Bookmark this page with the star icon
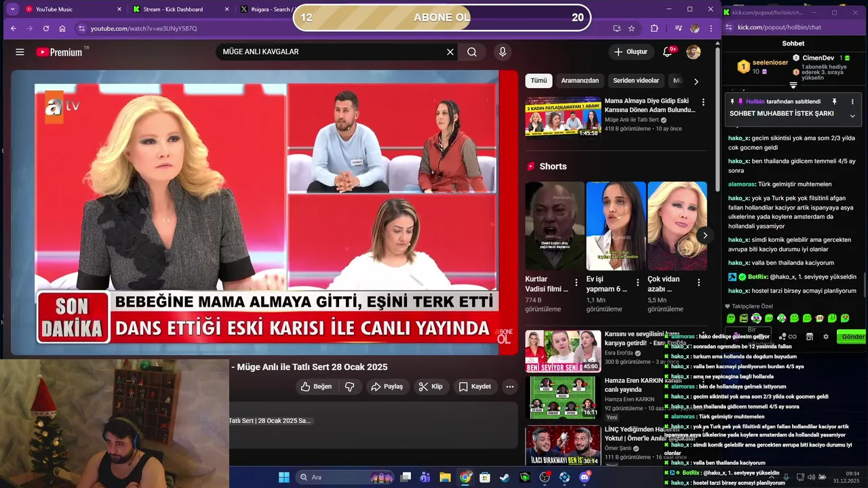Image resolution: width=868 pixels, height=488 pixels. (631, 28)
